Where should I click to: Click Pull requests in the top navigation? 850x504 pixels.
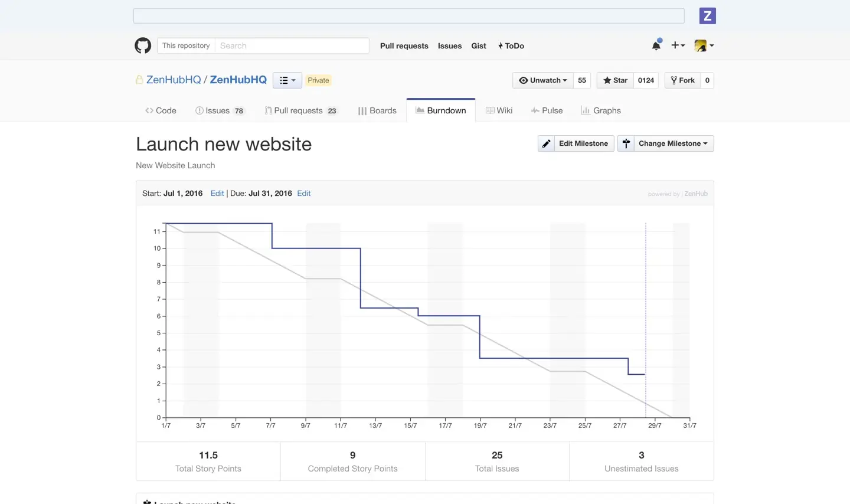pyautogui.click(x=404, y=45)
